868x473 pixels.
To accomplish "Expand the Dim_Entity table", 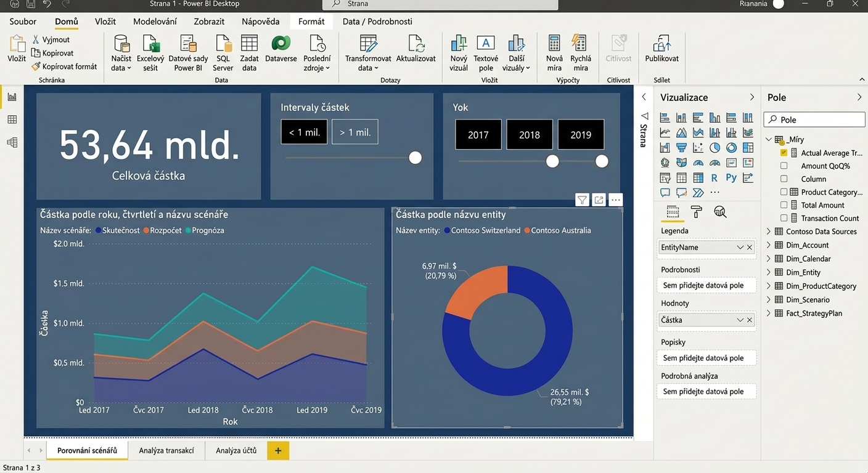I will pyautogui.click(x=769, y=272).
